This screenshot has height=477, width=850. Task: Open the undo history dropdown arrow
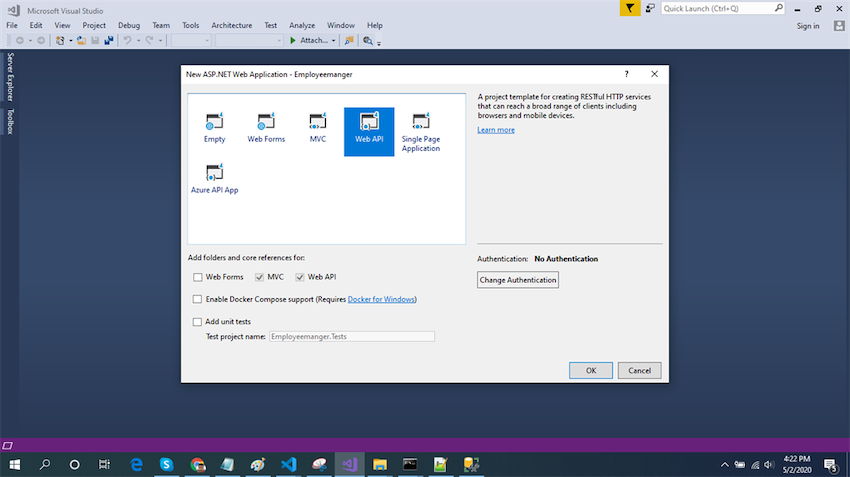point(139,41)
